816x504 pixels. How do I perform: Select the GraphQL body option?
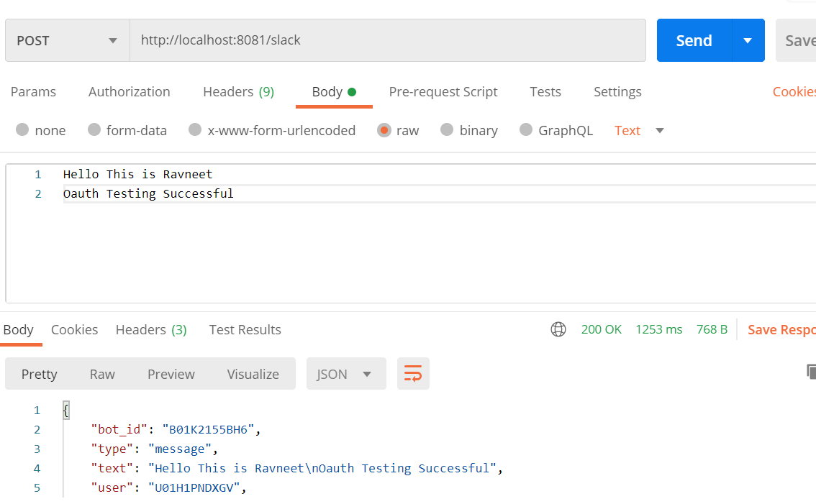pos(526,130)
